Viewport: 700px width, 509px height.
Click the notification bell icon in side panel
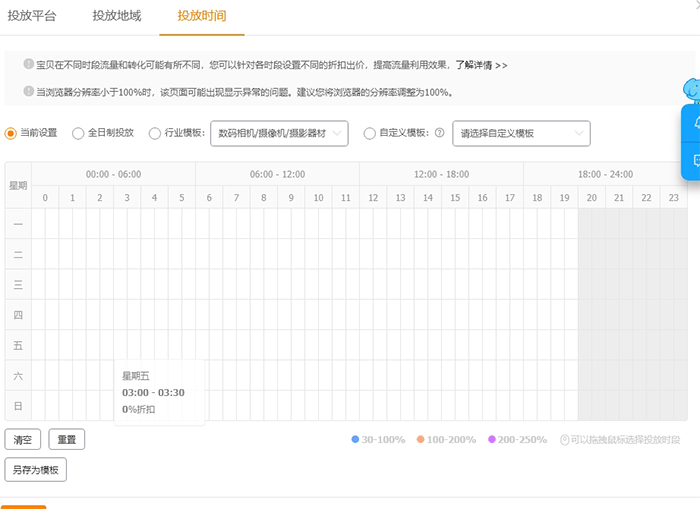[695, 122]
